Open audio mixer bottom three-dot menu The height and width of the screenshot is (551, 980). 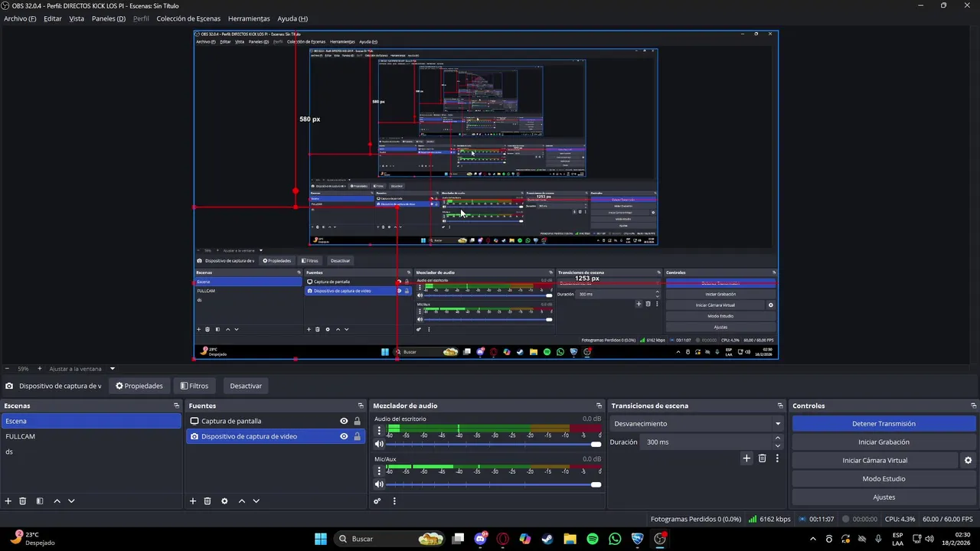(394, 501)
